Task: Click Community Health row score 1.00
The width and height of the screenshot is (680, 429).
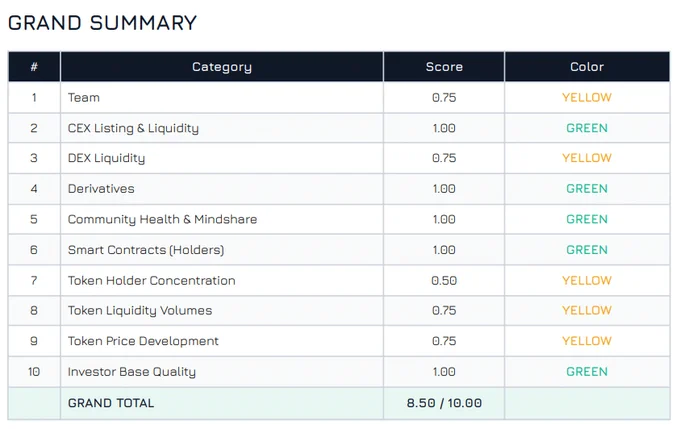Action: [x=444, y=219]
